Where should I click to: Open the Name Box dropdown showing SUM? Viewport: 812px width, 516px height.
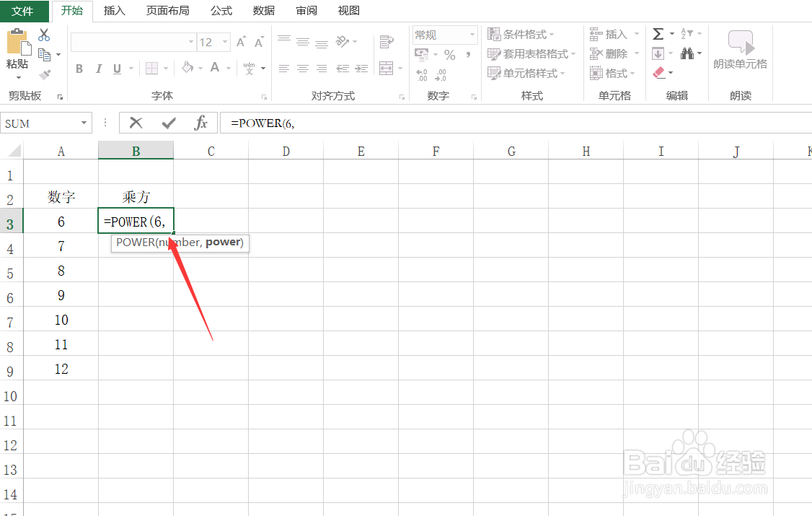pyautogui.click(x=83, y=123)
